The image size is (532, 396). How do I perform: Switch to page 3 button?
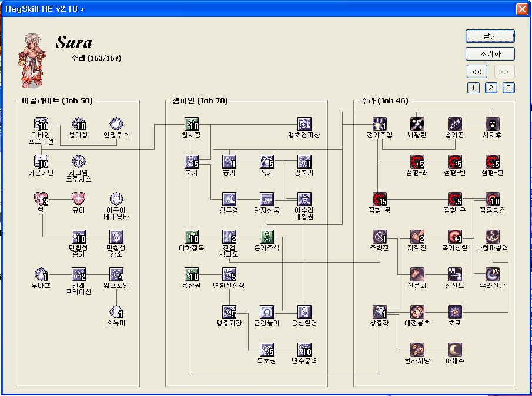click(x=508, y=88)
